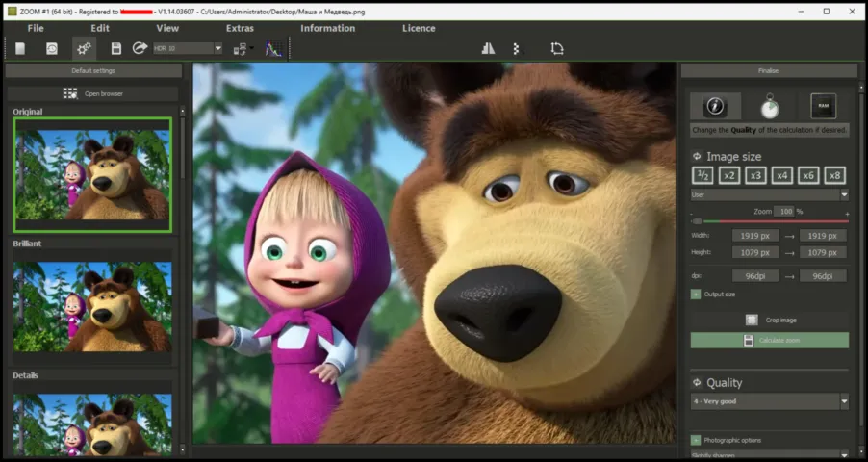Show the histogram via its toolbar icon
868x462 pixels.
coord(273,49)
